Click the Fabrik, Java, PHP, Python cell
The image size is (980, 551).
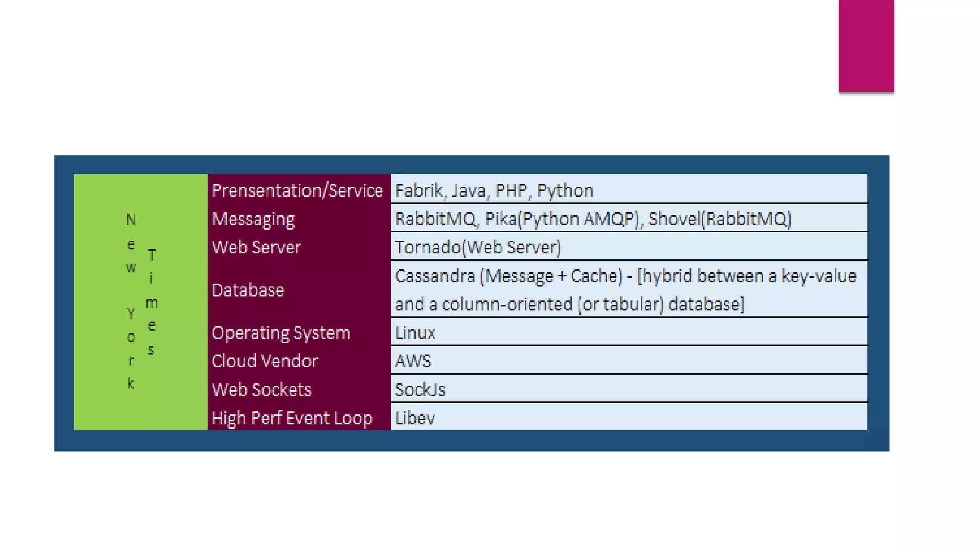click(x=494, y=190)
